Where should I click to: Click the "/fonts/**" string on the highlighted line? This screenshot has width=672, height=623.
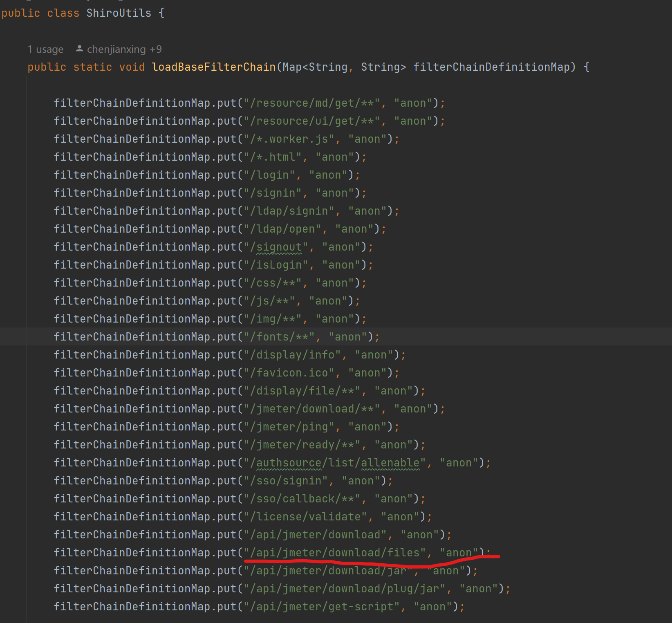(279, 337)
